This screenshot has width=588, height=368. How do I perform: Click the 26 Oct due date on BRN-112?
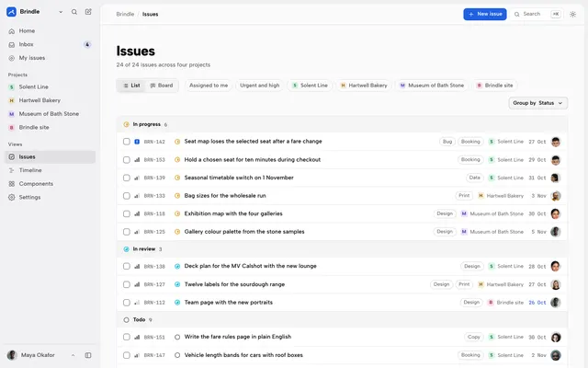tap(537, 303)
